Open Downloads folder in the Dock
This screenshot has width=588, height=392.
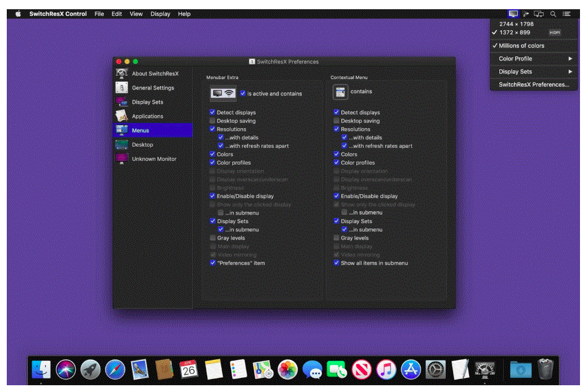[x=520, y=369]
